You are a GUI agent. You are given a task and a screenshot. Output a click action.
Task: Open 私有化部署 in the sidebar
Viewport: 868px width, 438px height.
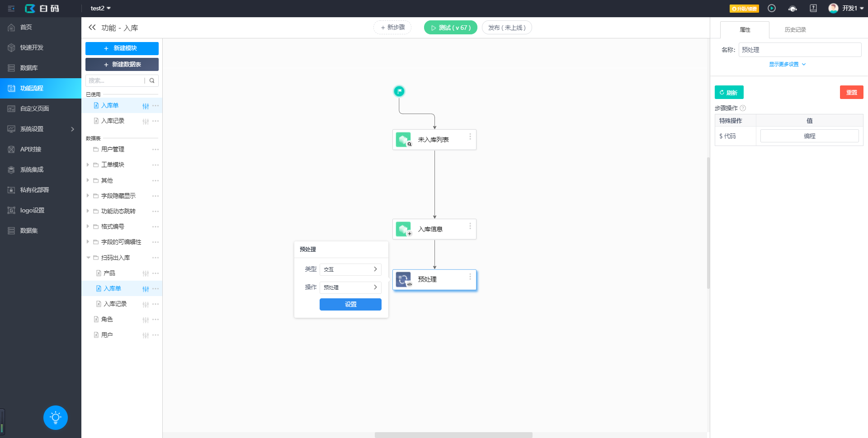(41, 190)
